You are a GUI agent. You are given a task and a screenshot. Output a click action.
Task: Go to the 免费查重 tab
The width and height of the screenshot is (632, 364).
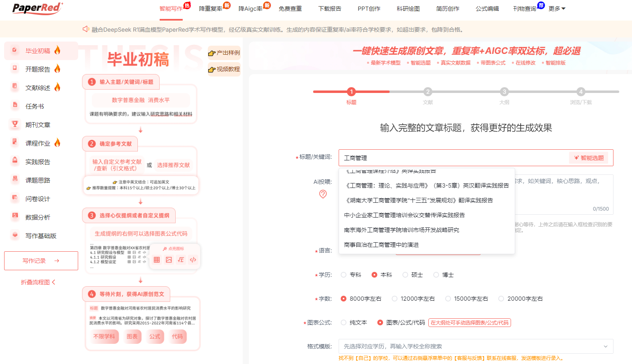[x=290, y=9]
